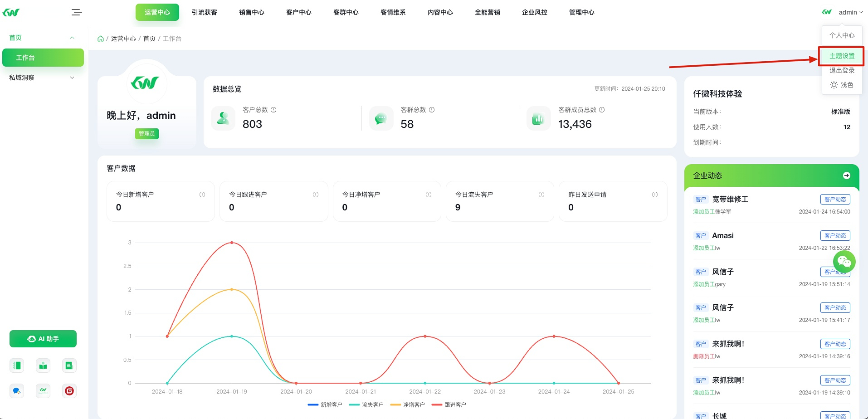Launch the AI 助手 button
The image size is (868, 419).
coord(43,339)
